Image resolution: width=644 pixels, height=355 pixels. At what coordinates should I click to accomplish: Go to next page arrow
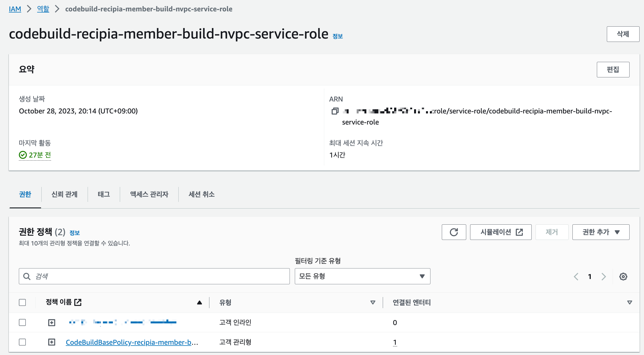pyautogui.click(x=604, y=277)
